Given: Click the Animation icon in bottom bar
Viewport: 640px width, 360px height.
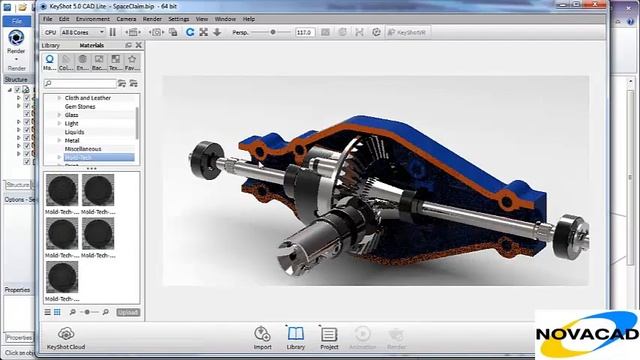Looking at the screenshot, I should click(362, 338).
